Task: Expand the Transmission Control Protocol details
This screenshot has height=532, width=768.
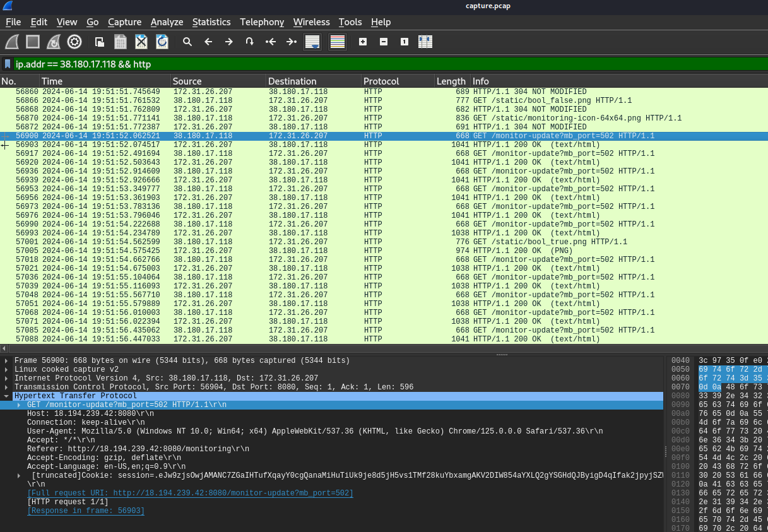Action: point(6,387)
